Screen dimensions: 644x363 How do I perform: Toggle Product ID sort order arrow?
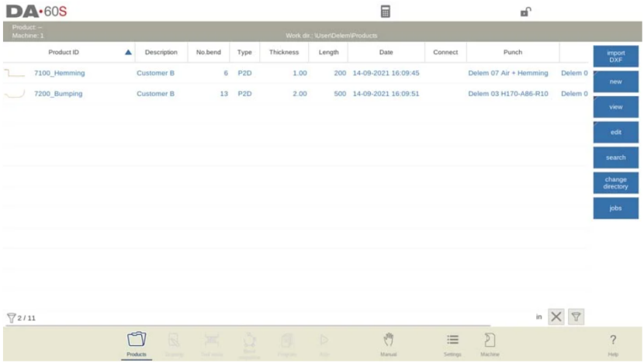pos(128,53)
